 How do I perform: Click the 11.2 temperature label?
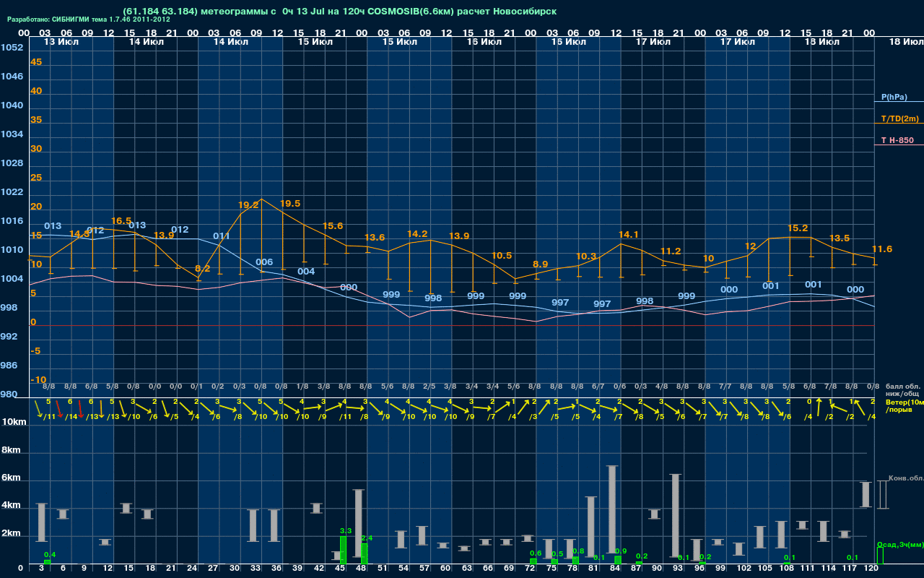tap(671, 251)
